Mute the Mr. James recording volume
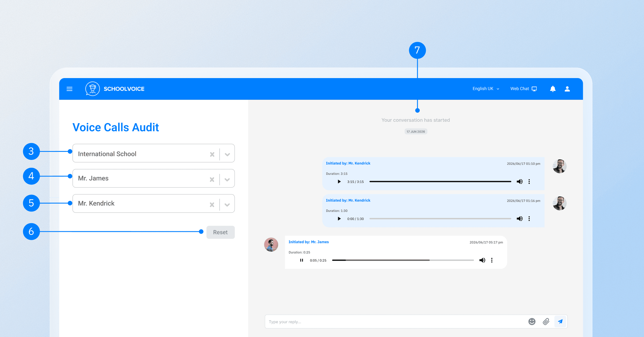 point(482,260)
